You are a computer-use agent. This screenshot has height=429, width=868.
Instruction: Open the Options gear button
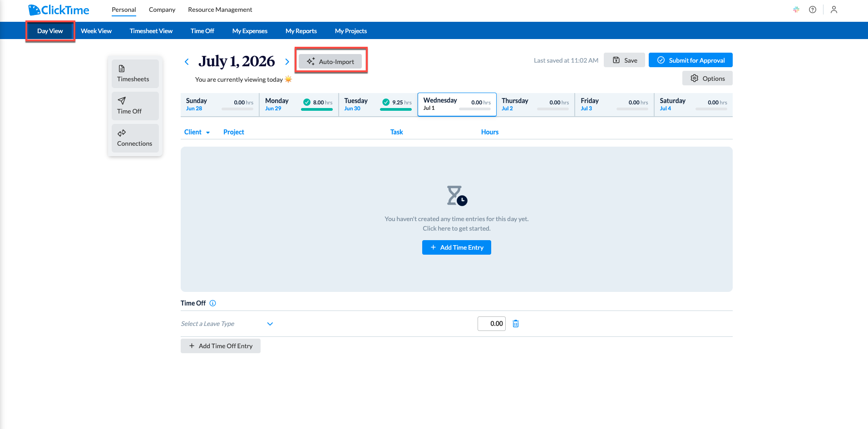[x=707, y=78]
